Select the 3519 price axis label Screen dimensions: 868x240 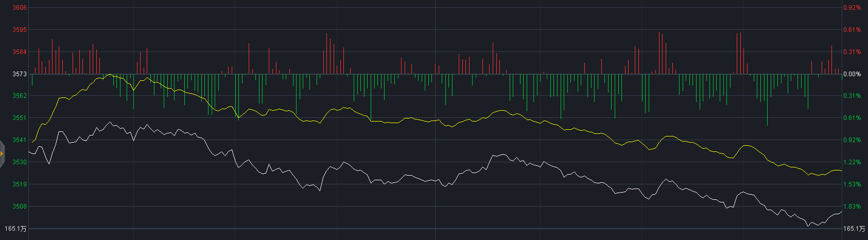tap(20, 184)
